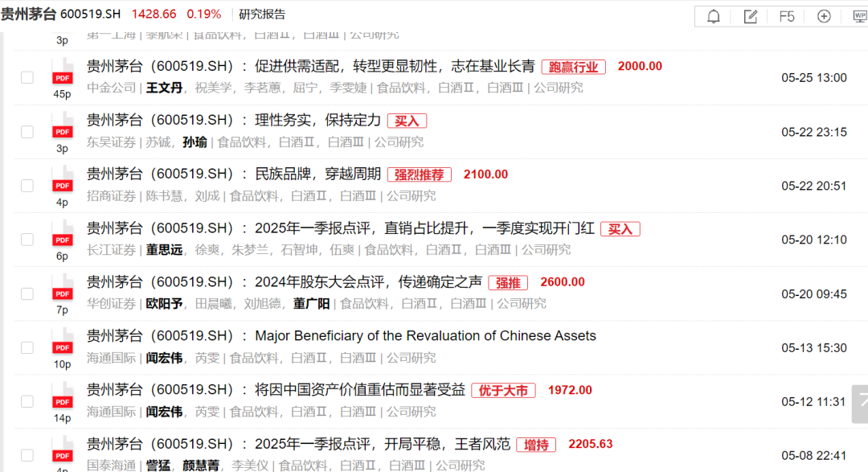Click stock price 1428.66 in header
Screen dimensions: 868x472
pos(154,14)
